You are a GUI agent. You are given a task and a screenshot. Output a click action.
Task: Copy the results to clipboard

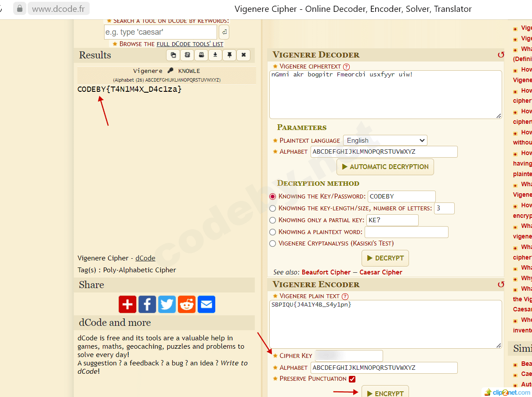(x=173, y=55)
